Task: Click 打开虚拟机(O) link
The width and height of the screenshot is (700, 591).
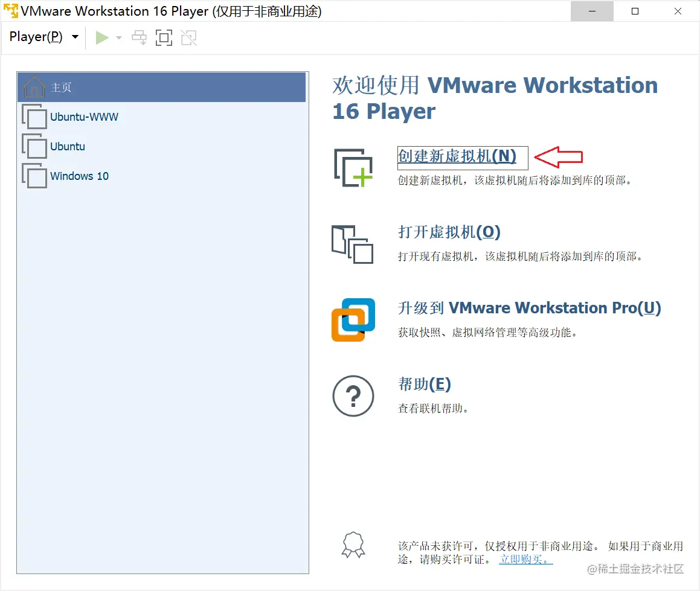Action: tap(449, 232)
